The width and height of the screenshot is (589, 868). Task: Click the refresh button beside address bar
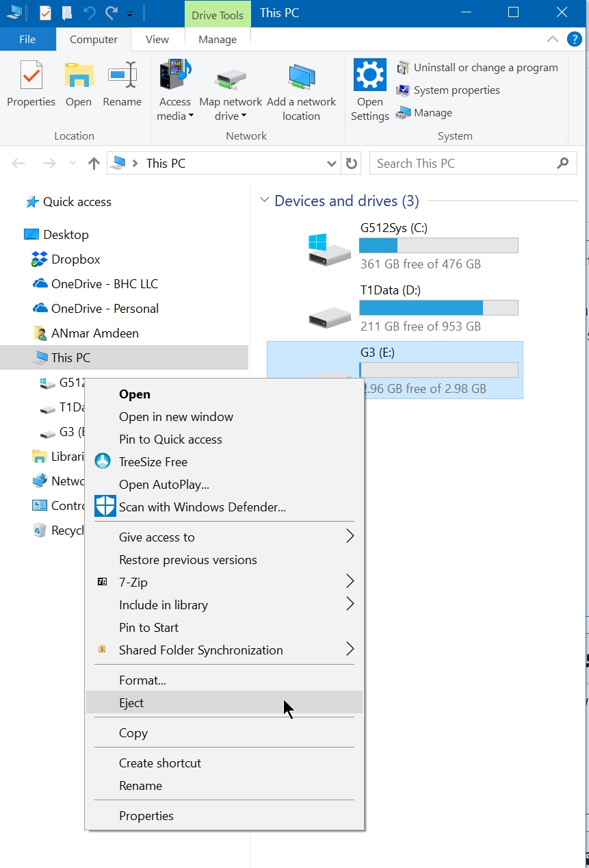(352, 164)
